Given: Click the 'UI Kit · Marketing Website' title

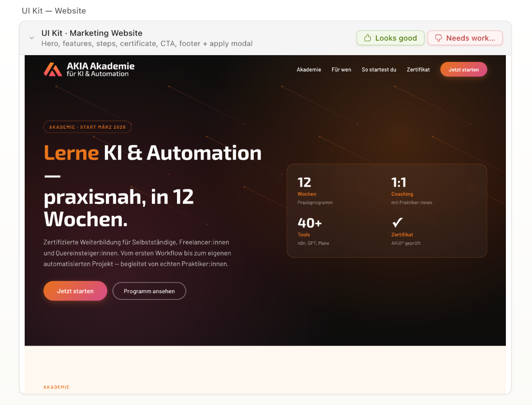Looking at the screenshot, I should 92,33.
